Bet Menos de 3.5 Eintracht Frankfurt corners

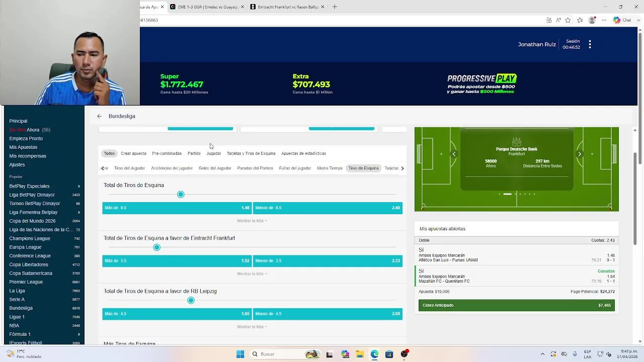pyautogui.click(x=328, y=261)
